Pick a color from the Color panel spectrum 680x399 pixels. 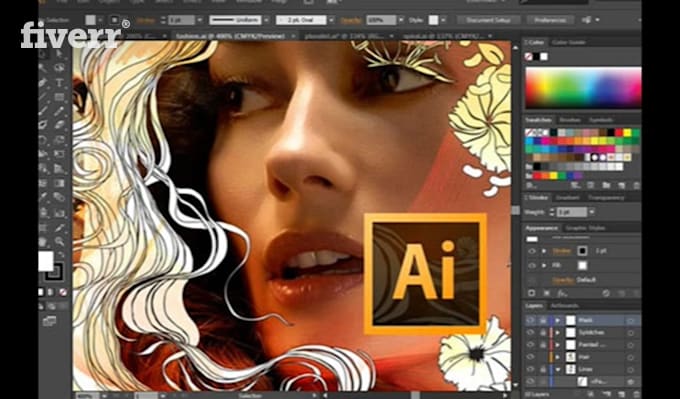point(583,87)
